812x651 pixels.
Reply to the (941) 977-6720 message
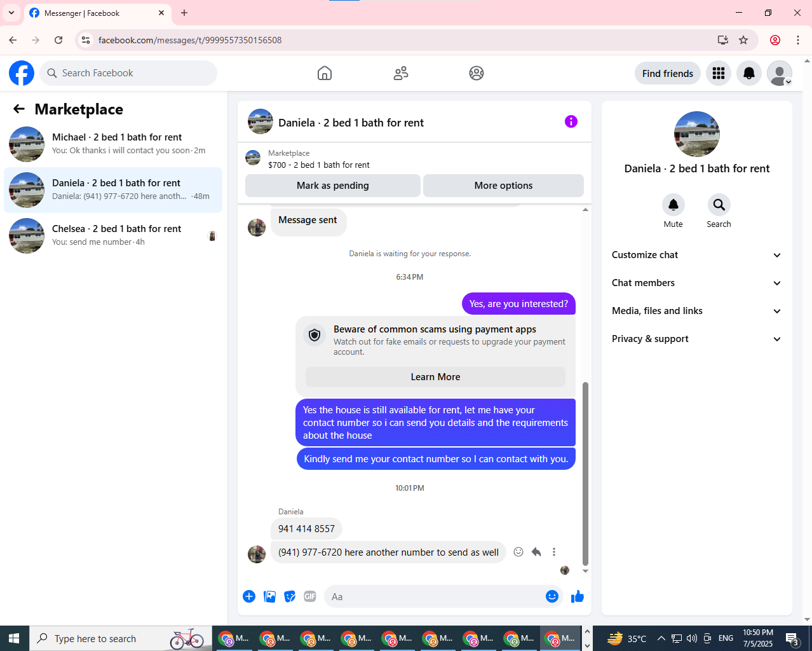point(536,552)
